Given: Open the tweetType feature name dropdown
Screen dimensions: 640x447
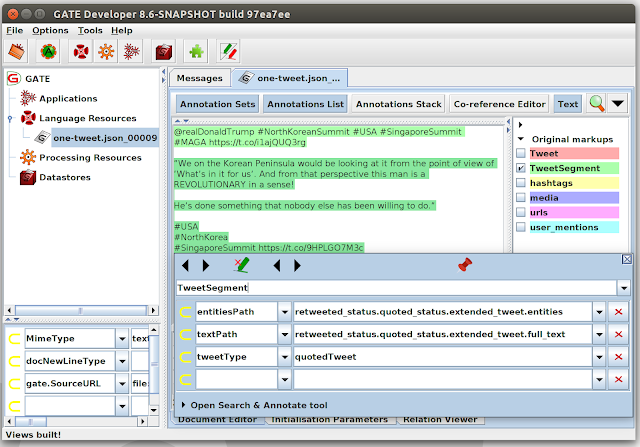Looking at the screenshot, I should (x=284, y=357).
